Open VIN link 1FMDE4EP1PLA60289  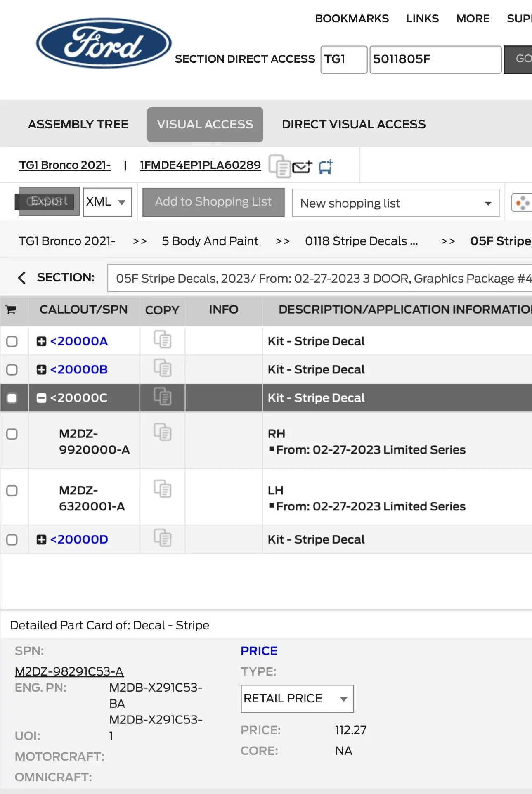(200, 165)
